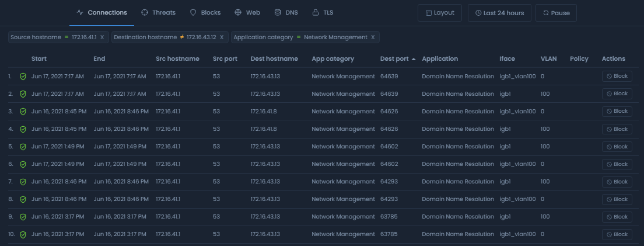Click the green shield icon in row 2
Viewport: 644px width, 246px height.
tap(23, 94)
